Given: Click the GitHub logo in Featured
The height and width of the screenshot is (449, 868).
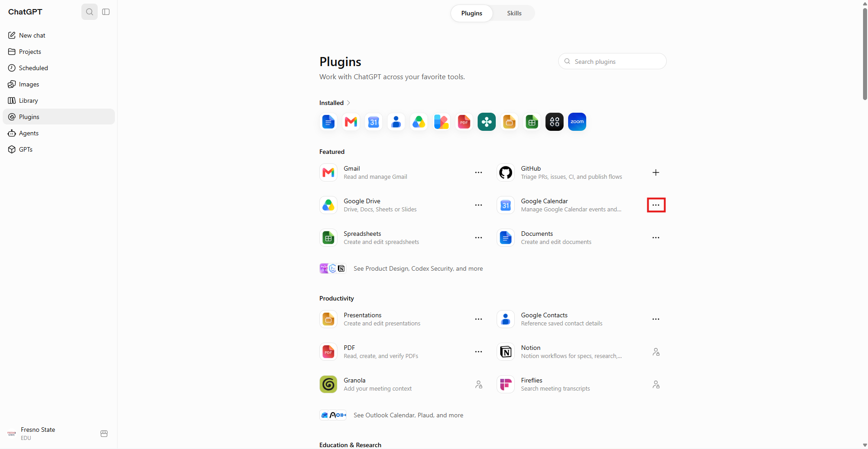Looking at the screenshot, I should coord(506,172).
